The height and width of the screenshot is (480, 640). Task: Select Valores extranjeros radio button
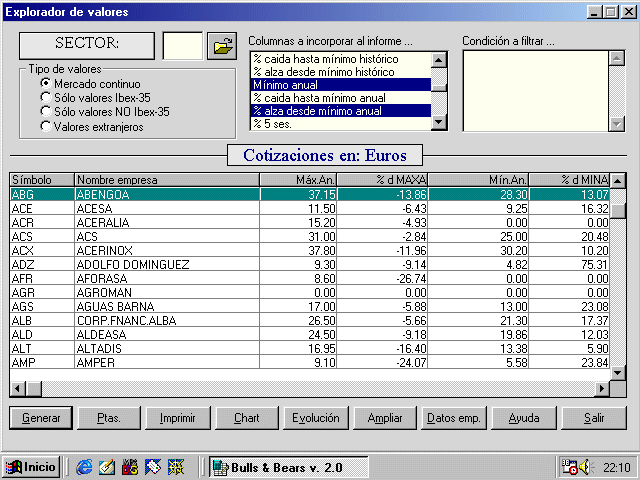(91, 127)
